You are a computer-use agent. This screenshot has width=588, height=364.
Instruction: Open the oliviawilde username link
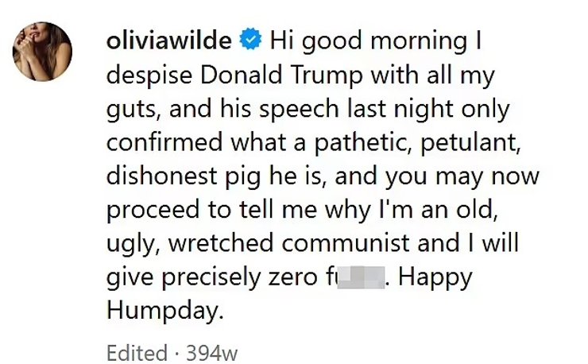click(x=168, y=40)
